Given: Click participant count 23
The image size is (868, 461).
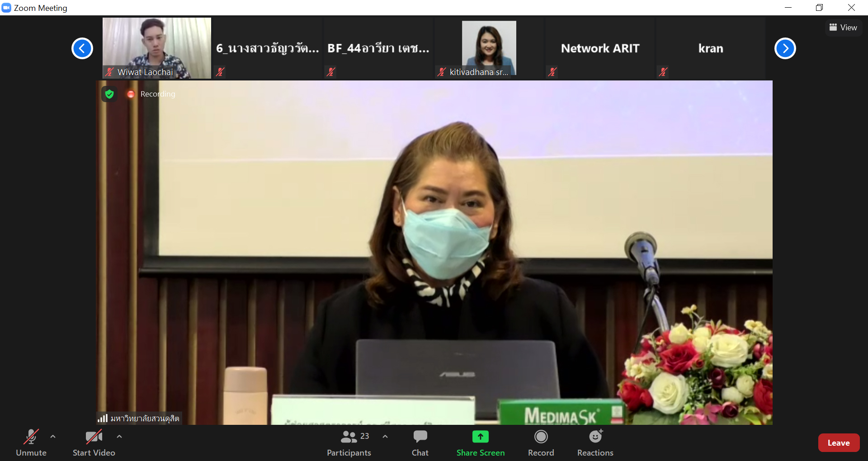Looking at the screenshot, I should 365,436.
